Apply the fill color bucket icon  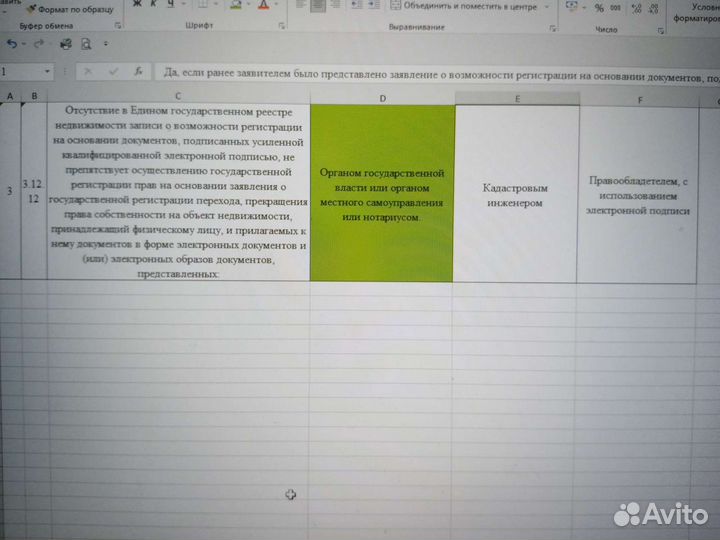[236, 5]
